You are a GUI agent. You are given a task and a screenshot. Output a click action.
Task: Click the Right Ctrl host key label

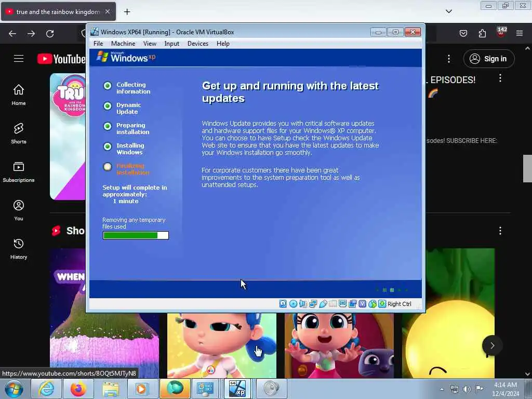[x=400, y=304]
